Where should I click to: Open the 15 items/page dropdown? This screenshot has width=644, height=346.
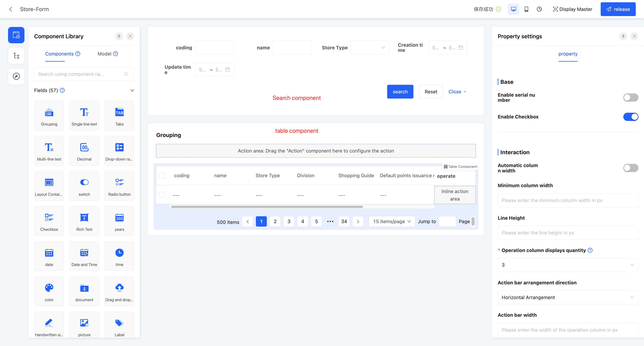point(391,221)
